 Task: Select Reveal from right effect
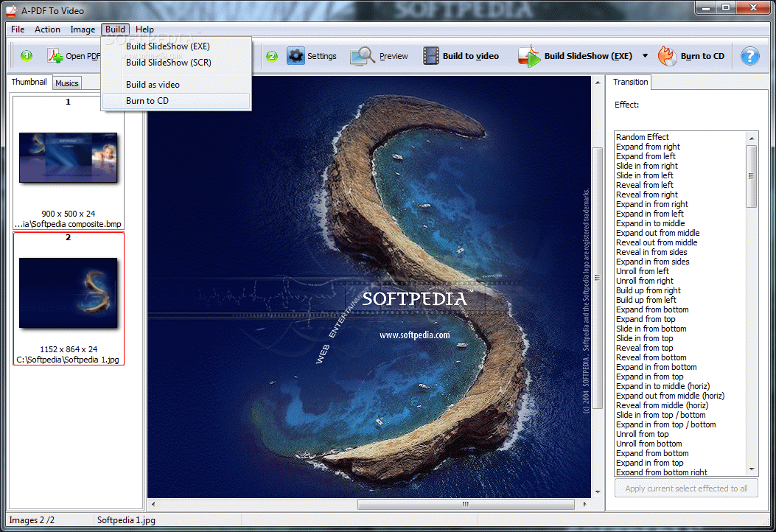pos(647,195)
